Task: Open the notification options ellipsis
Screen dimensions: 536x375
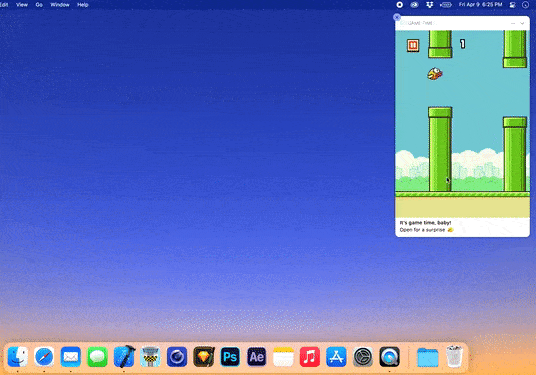Action: pos(513,23)
